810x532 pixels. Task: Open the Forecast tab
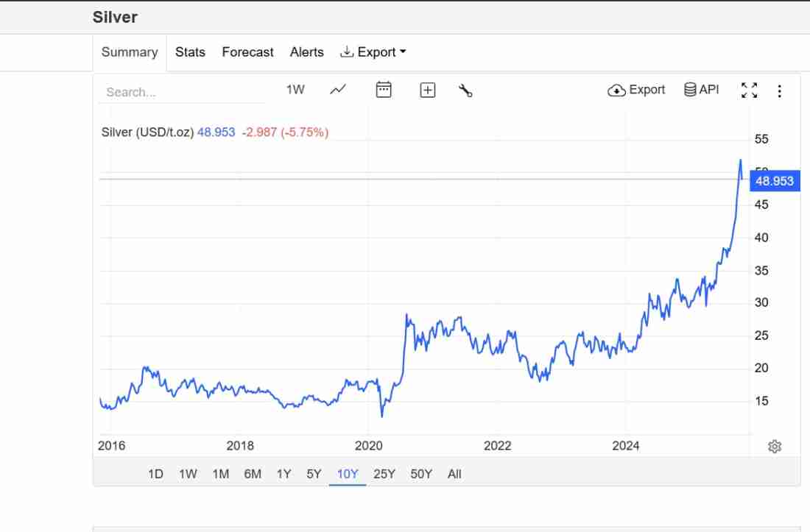247,52
